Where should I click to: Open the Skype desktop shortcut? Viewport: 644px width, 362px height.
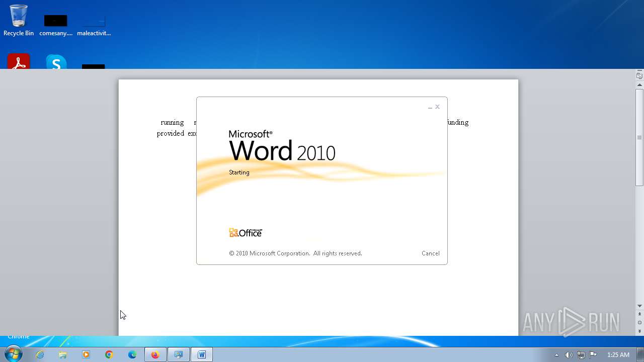tap(56, 62)
